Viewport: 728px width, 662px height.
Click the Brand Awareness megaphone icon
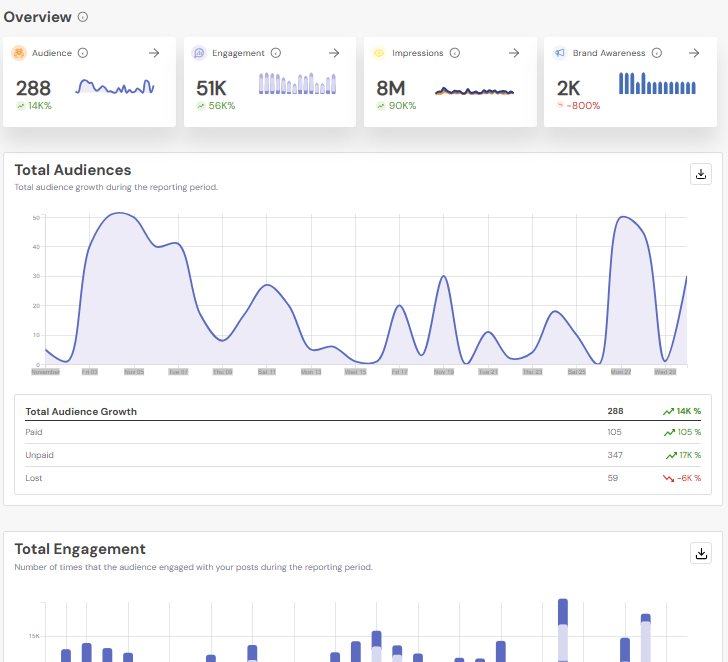click(560, 53)
